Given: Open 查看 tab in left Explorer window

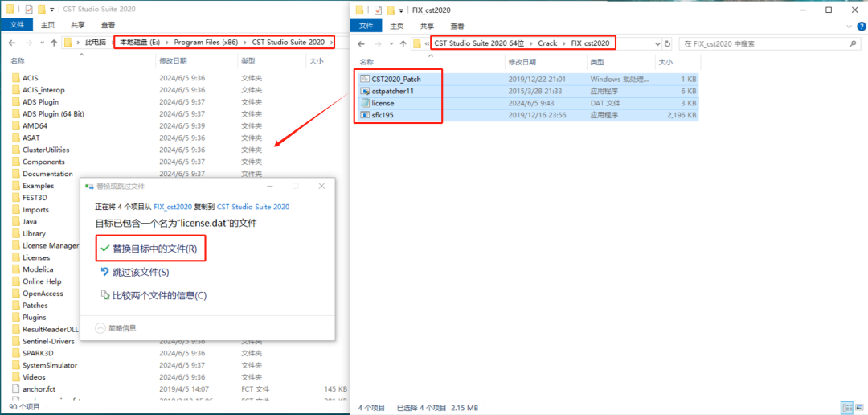Looking at the screenshot, I should point(108,25).
